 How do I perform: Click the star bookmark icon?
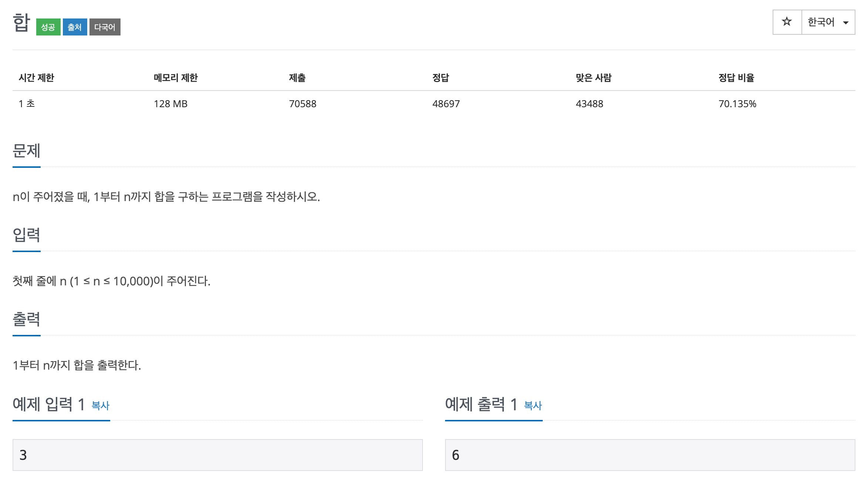coord(787,22)
